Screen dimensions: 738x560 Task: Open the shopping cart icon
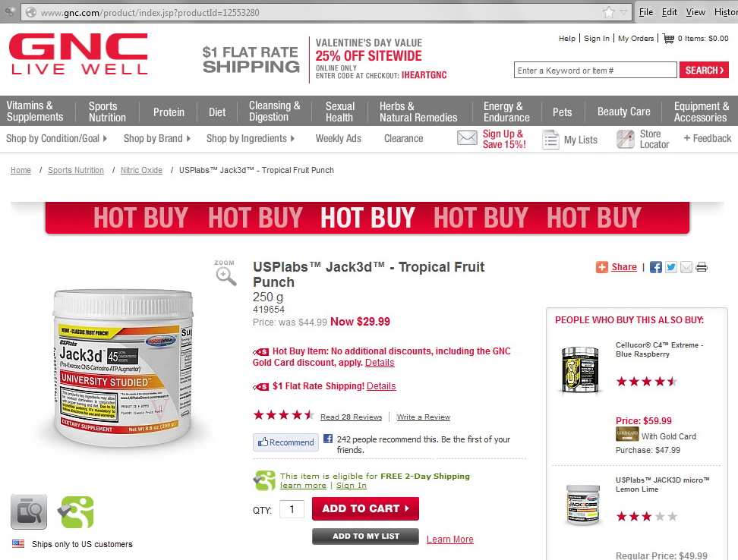[x=668, y=39]
